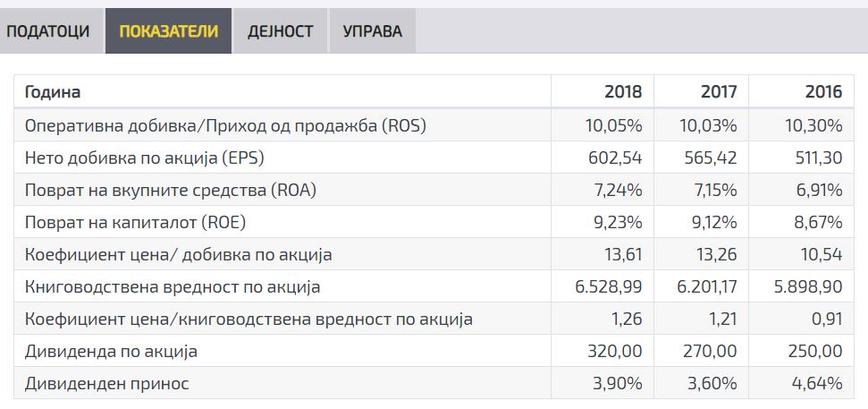Switch to the ДЕЈНОСТ tab
Image resolution: width=868 pixels, height=409 pixels.
coord(279,31)
